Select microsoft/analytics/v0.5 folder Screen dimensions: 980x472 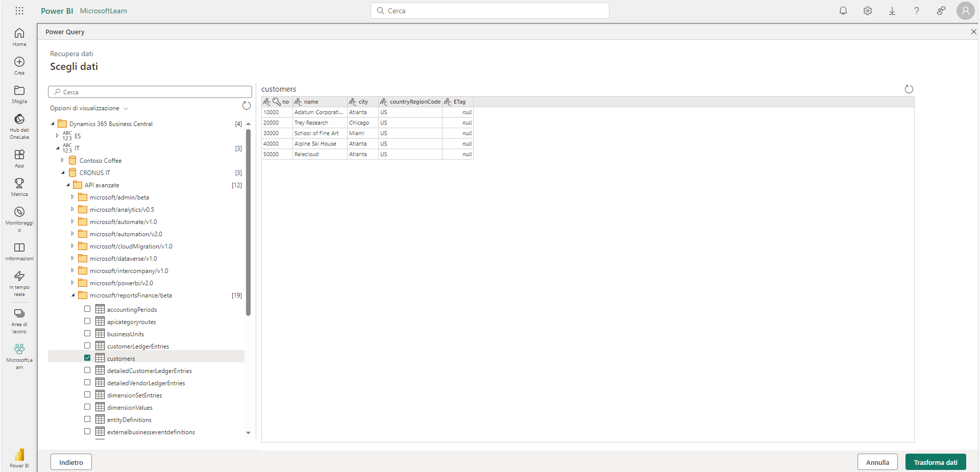121,210
